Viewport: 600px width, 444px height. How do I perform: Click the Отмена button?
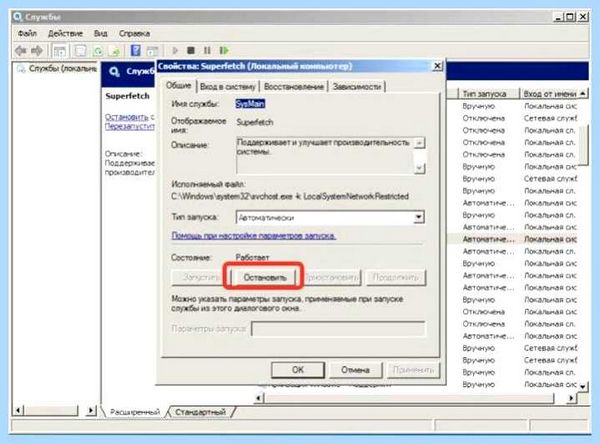[355, 370]
